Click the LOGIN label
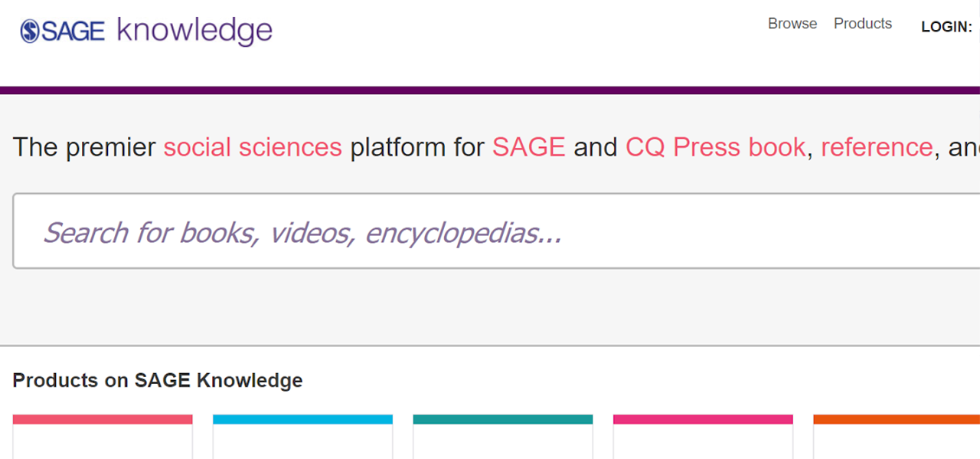 [946, 28]
